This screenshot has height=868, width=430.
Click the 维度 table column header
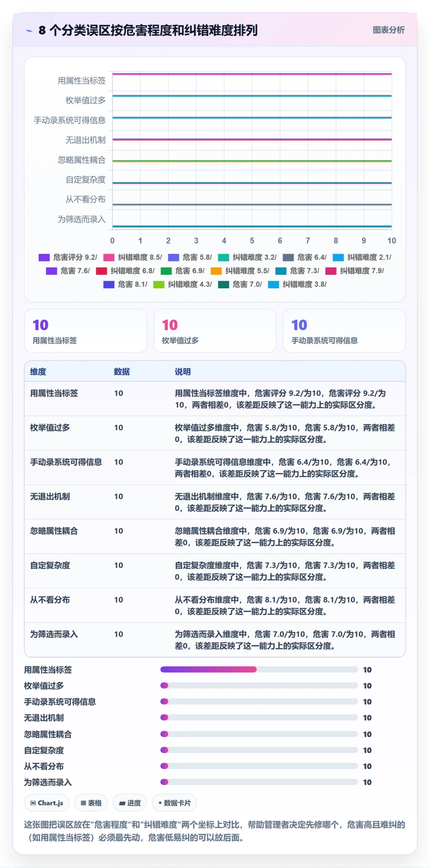click(x=38, y=372)
